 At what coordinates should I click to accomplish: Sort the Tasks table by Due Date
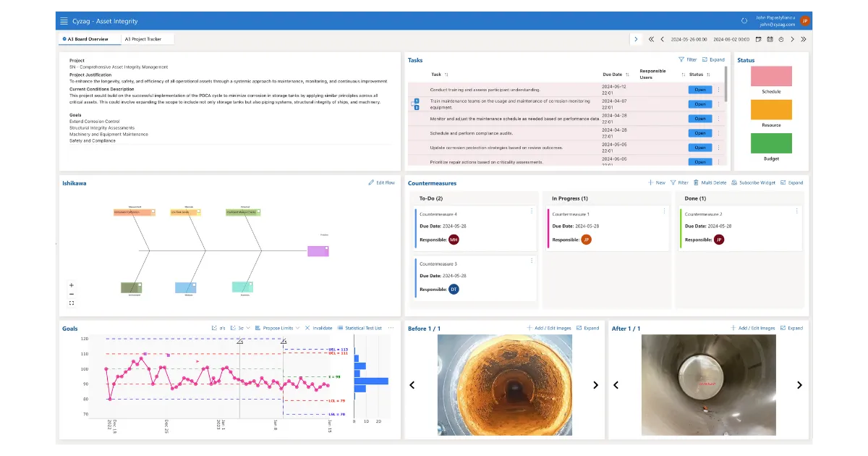[626, 75]
